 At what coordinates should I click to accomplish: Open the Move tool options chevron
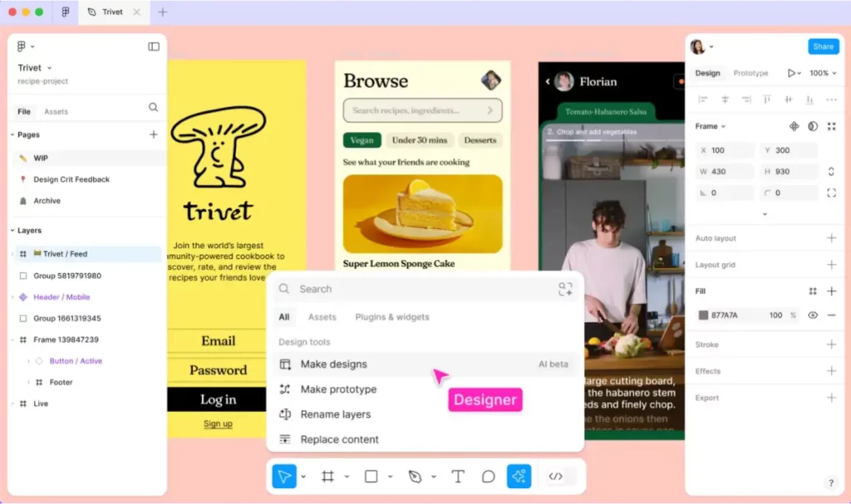[303, 477]
